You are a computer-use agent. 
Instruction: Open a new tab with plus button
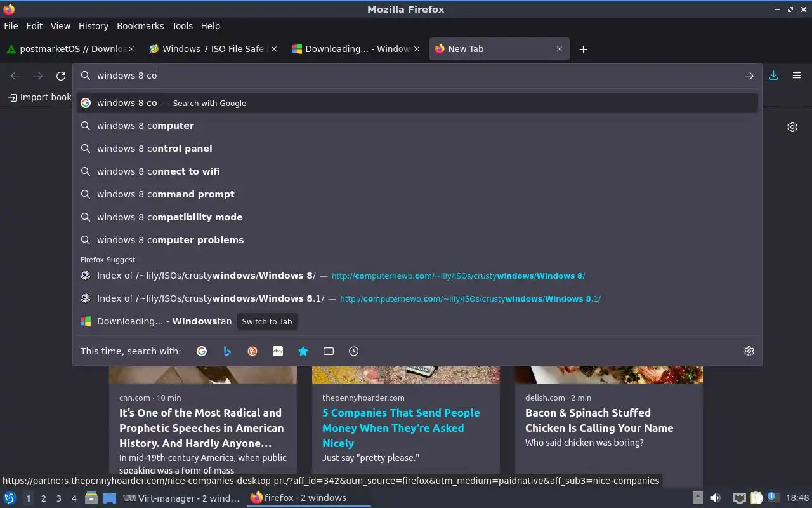(583, 49)
